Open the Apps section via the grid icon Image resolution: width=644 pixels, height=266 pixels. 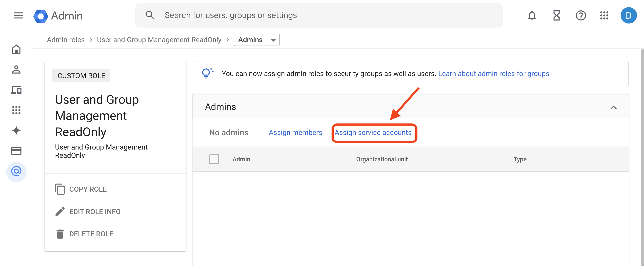(16, 111)
